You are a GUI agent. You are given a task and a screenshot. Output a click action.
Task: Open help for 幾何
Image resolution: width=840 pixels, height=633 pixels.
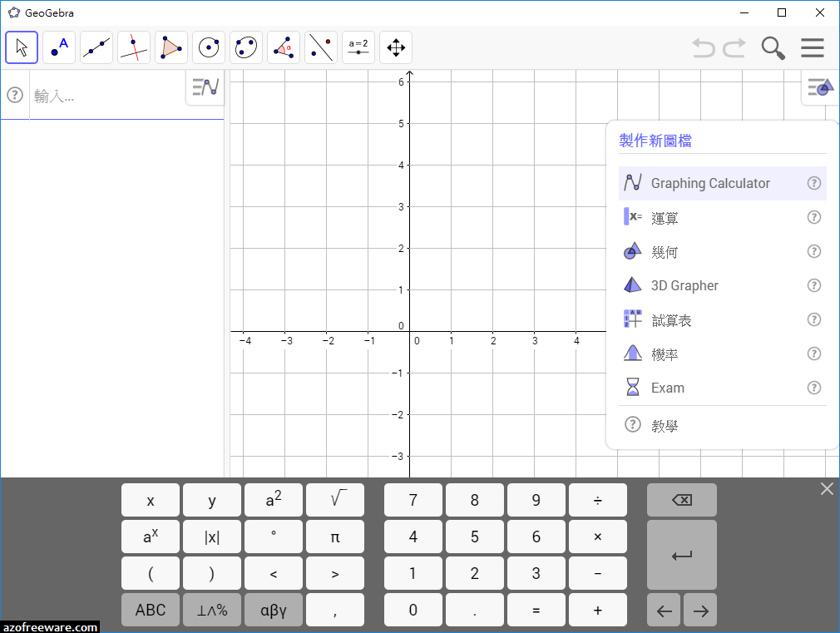[813, 251]
